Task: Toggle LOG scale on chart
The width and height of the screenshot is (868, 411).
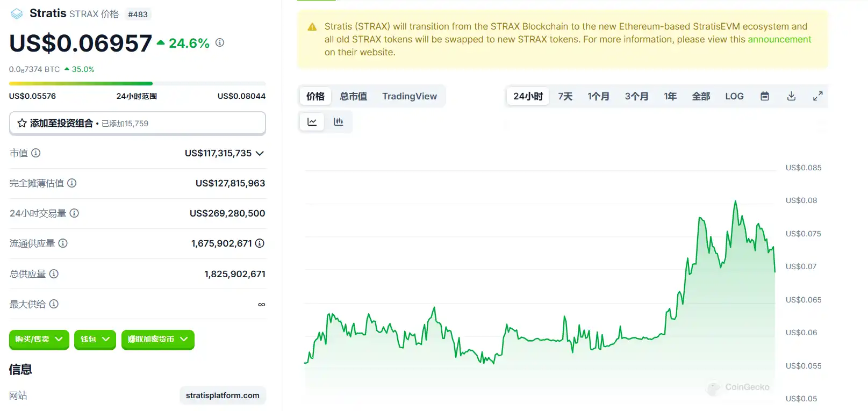Action: click(x=734, y=96)
